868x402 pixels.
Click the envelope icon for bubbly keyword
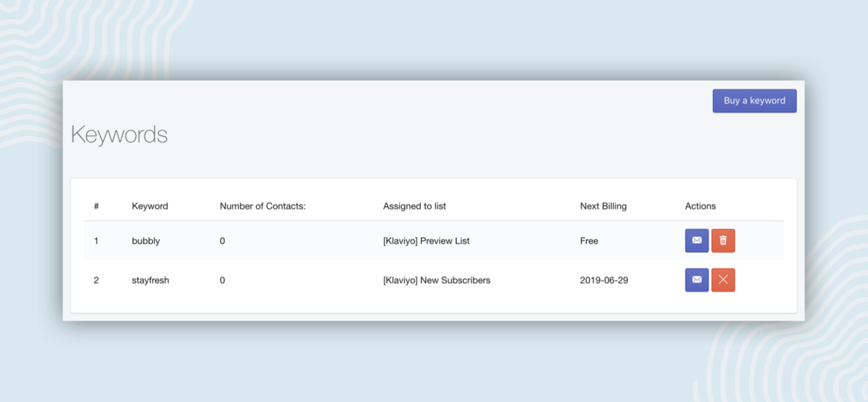(x=697, y=240)
